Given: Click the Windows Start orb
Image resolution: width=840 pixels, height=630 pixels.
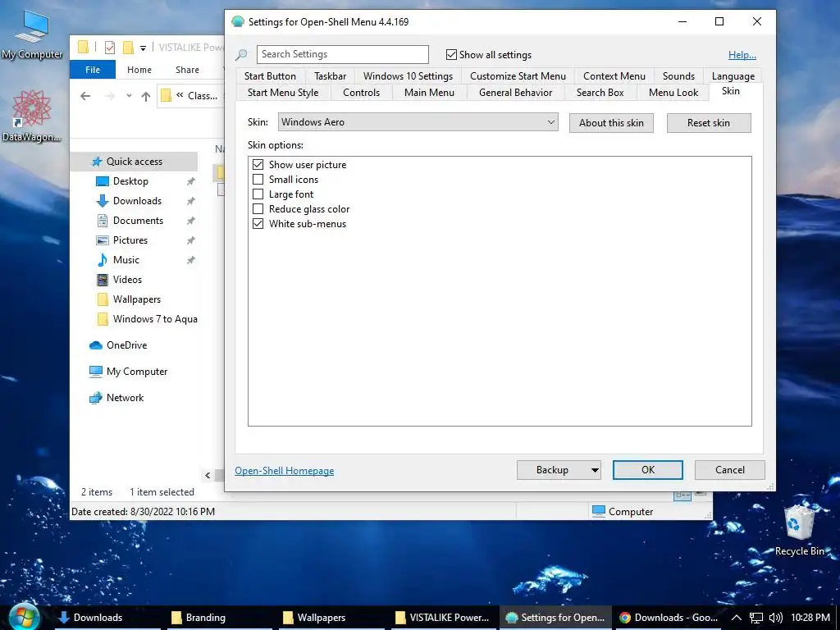Looking at the screenshot, I should click(x=24, y=617).
